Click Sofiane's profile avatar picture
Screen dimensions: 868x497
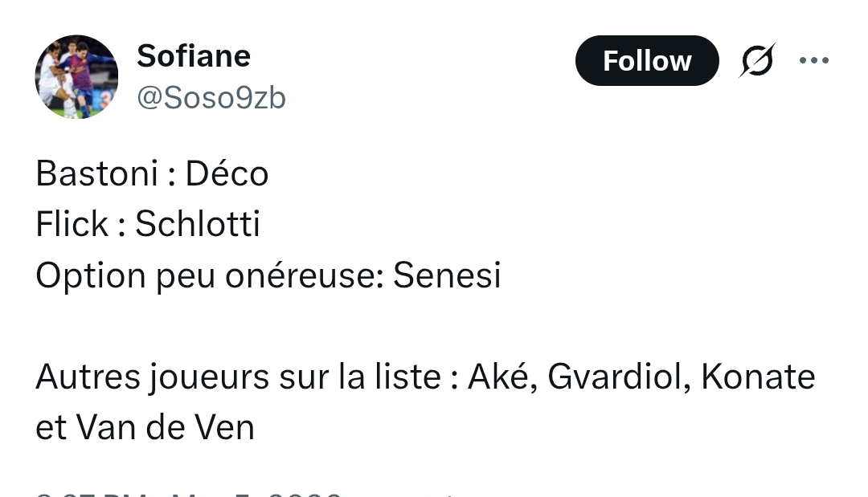point(77,77)
